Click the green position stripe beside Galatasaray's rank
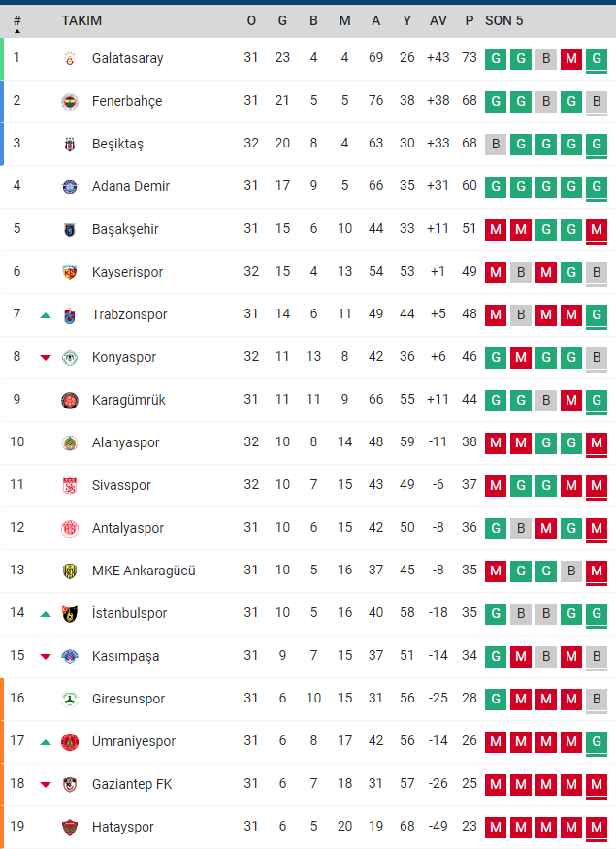This screenshot has width=616, height=849. point(2,59)
